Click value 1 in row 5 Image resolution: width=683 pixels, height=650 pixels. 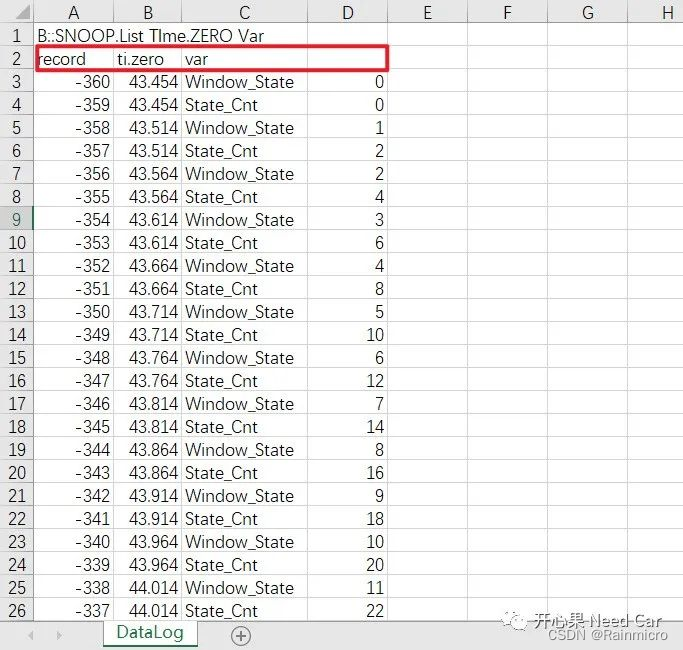[x=348, y=127]
